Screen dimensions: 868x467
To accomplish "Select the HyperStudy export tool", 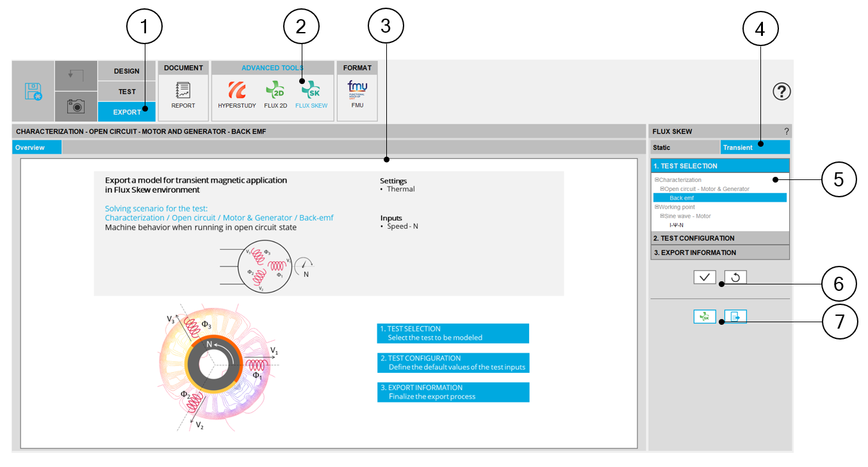I will (x=236, y=94).
